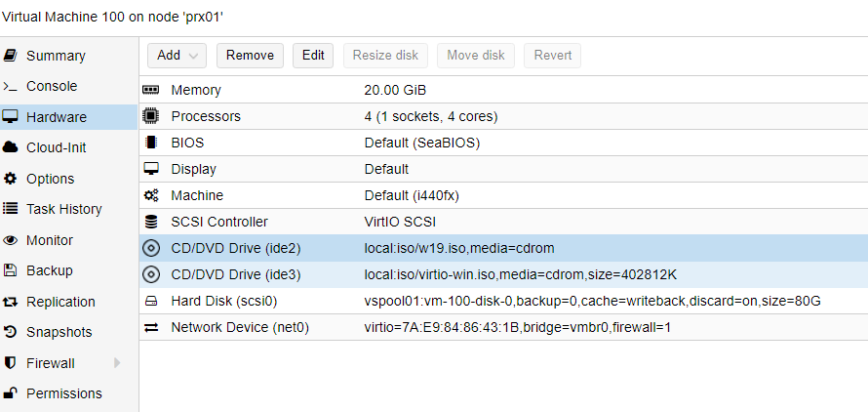Image resolution: width=868 pixels, height=412 pixels.
Task: Click the Replication arrows icon
Action: (x=11, y=302)
